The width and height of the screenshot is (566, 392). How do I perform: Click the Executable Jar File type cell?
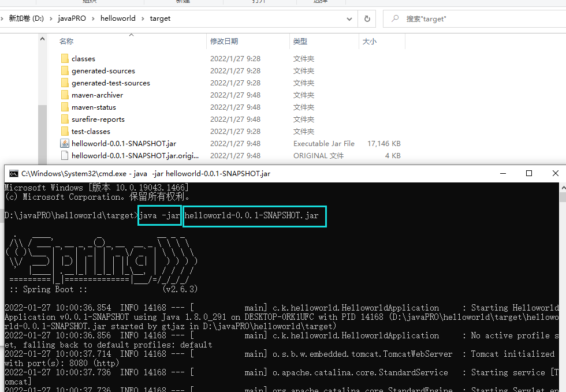coord(324,144)
